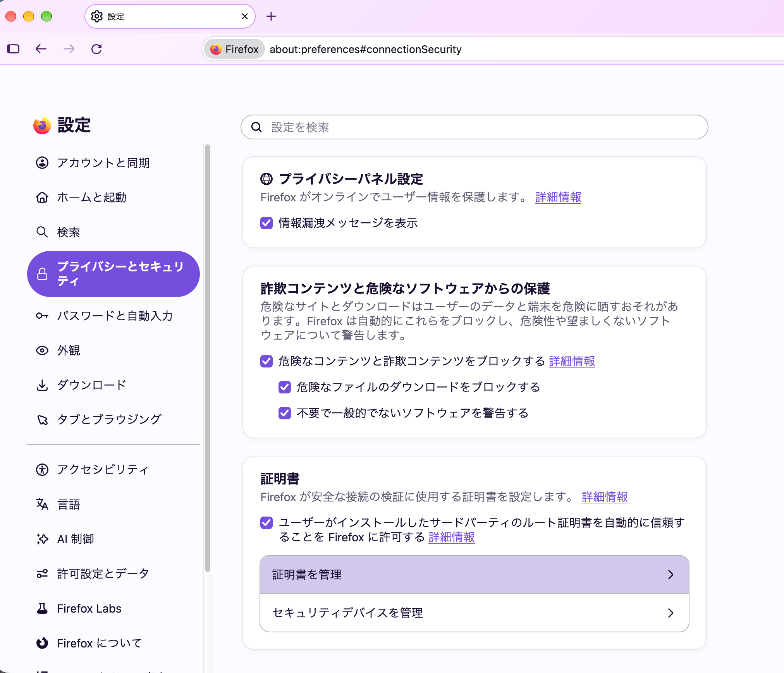Open セキュリティデバイスを管理 chevron row

click(x=475, y=613)
